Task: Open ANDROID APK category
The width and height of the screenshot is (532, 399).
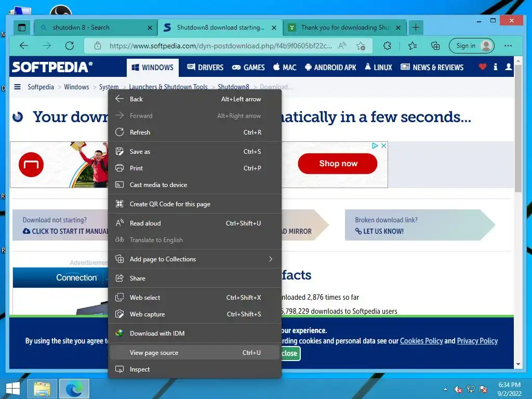Action: [x=330, y=67]
